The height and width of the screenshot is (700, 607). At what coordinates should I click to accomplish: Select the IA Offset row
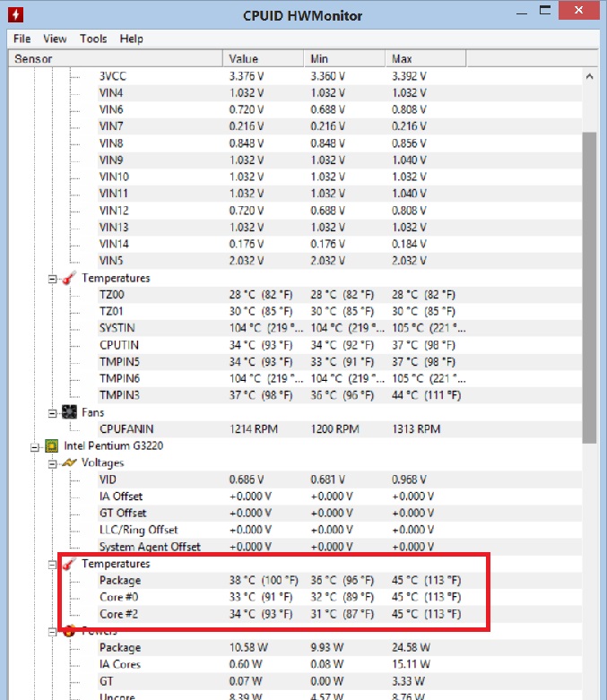tap(340, 497)
